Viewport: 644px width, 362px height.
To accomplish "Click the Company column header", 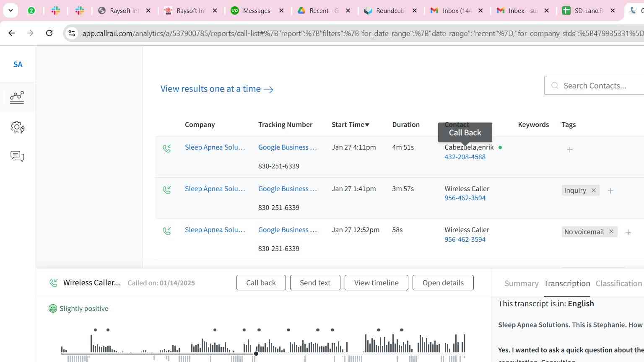I will pos(200,124).
